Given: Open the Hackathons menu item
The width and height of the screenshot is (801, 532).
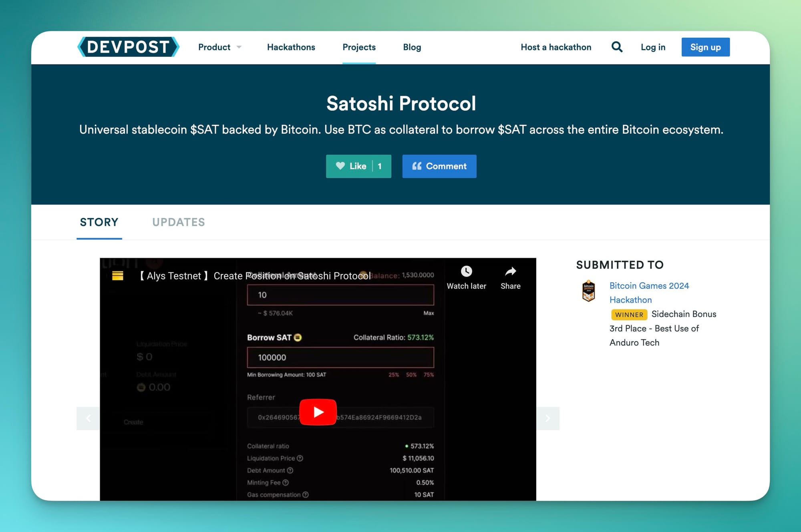Looking at the screenshot, I should [x=291, y=47].
